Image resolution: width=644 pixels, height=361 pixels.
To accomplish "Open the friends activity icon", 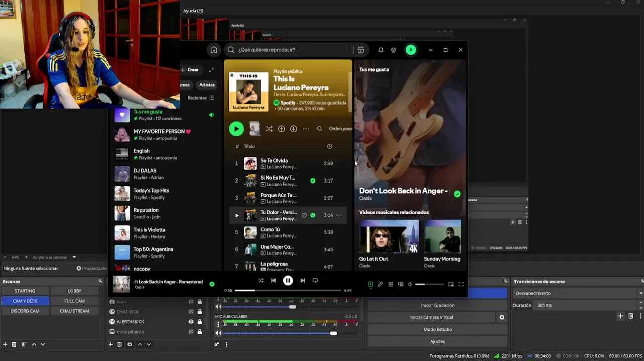I will (393, 50).
